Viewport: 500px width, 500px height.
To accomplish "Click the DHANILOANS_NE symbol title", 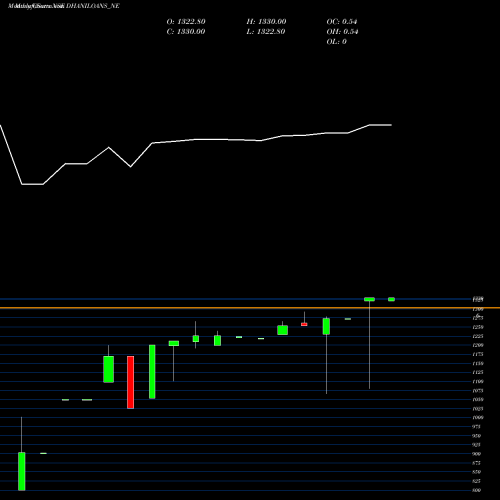I will (x=93, y=6).
